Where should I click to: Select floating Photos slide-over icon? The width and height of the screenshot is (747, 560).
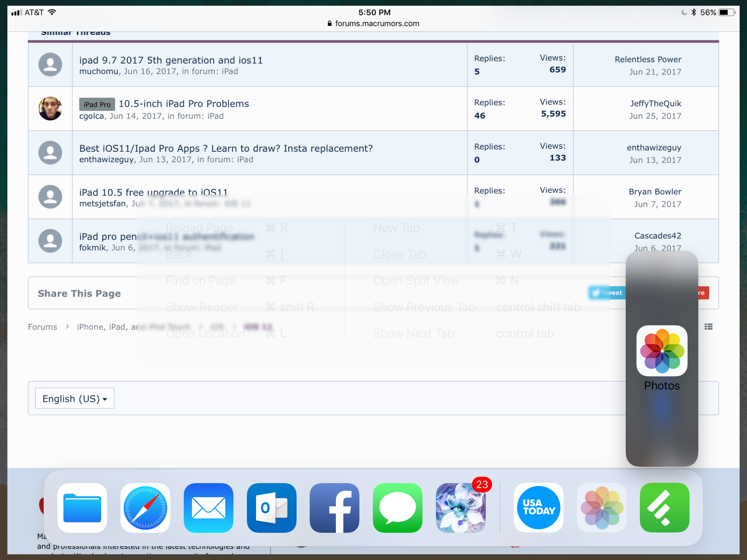pyautogui.click(x=662, y=351)
